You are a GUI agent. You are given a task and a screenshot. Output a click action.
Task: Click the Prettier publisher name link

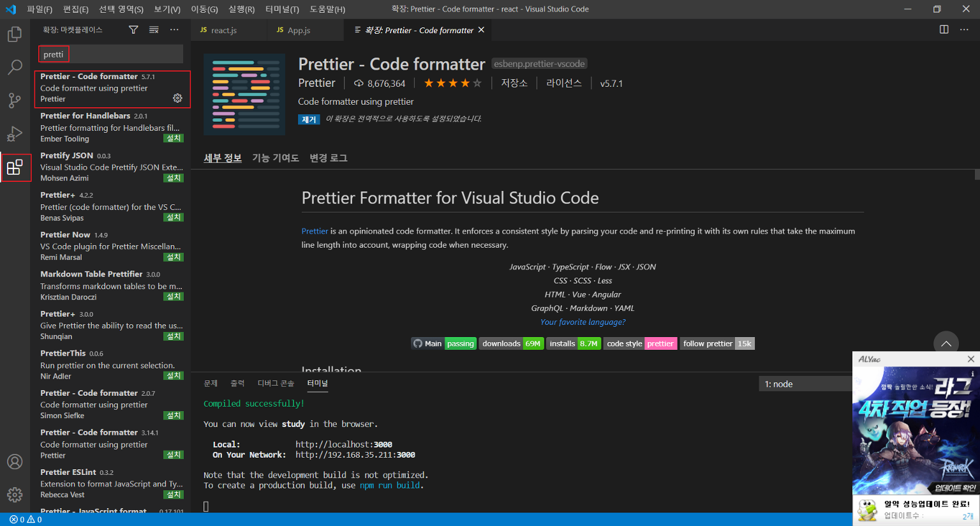(316, 83)
